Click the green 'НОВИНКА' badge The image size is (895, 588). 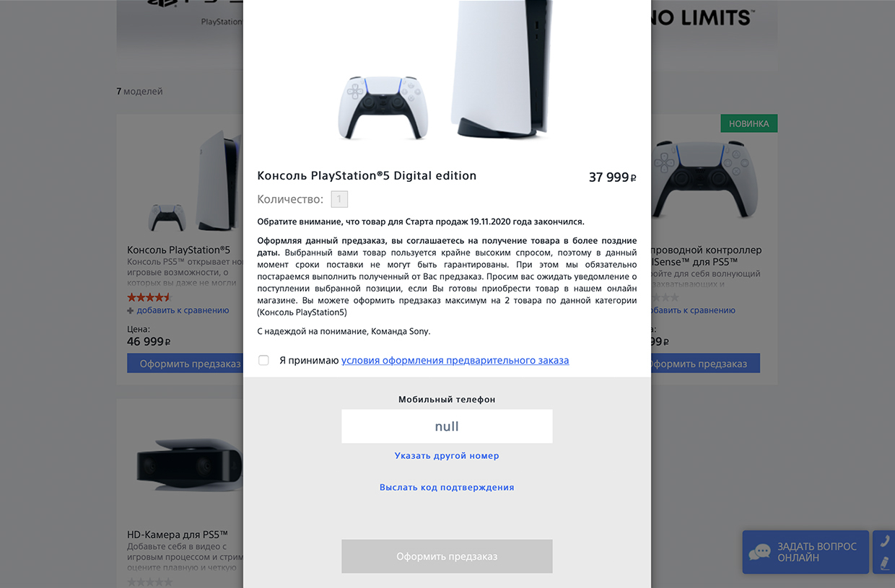point(748,123)
